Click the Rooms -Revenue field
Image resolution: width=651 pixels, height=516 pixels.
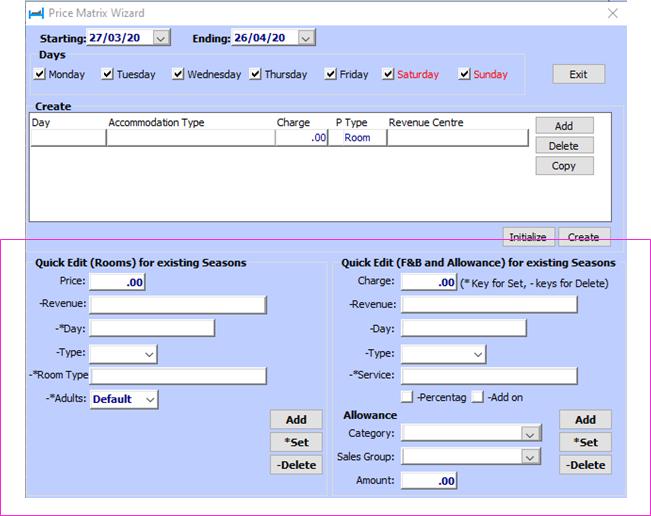pyautogui.click(x=178, y=305)
